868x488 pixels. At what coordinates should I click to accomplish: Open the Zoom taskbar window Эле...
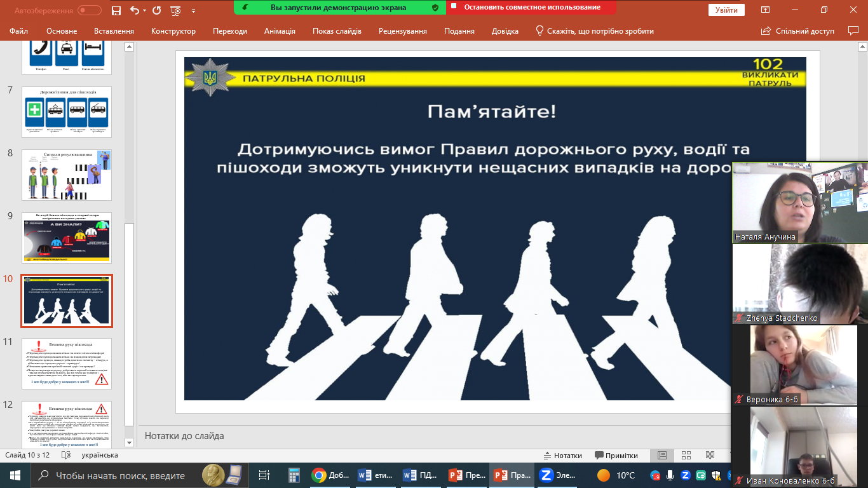pyautogui.click(x=558, y=475)
